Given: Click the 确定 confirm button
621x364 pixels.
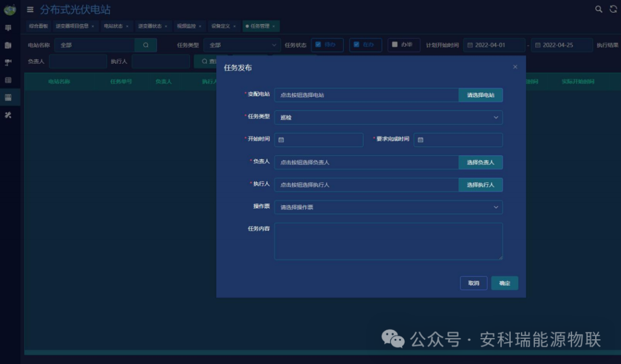Looking at the screenshot, I should click(x=504, y=283).
